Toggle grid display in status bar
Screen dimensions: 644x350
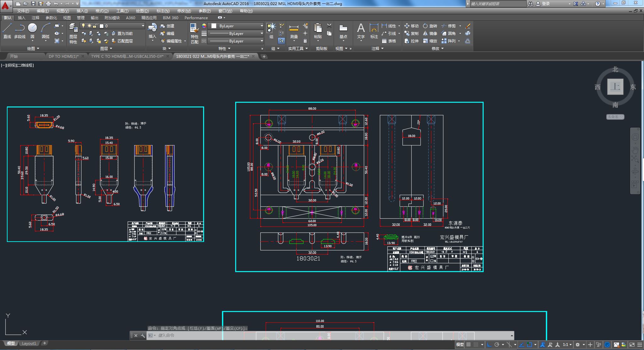point(469,345)
